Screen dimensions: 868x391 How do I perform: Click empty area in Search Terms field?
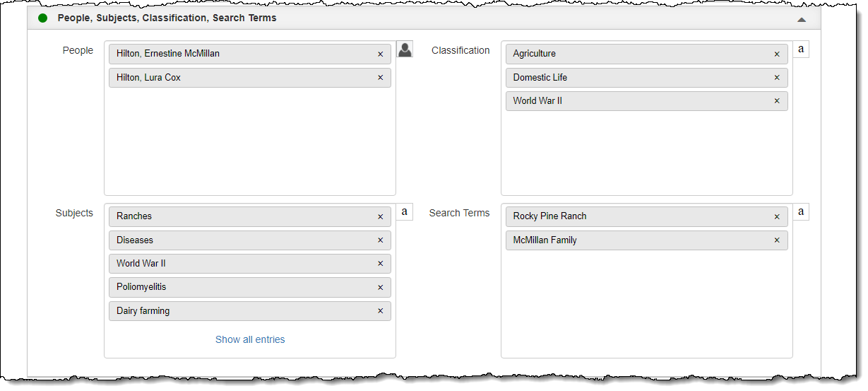[x=646, y=304]
